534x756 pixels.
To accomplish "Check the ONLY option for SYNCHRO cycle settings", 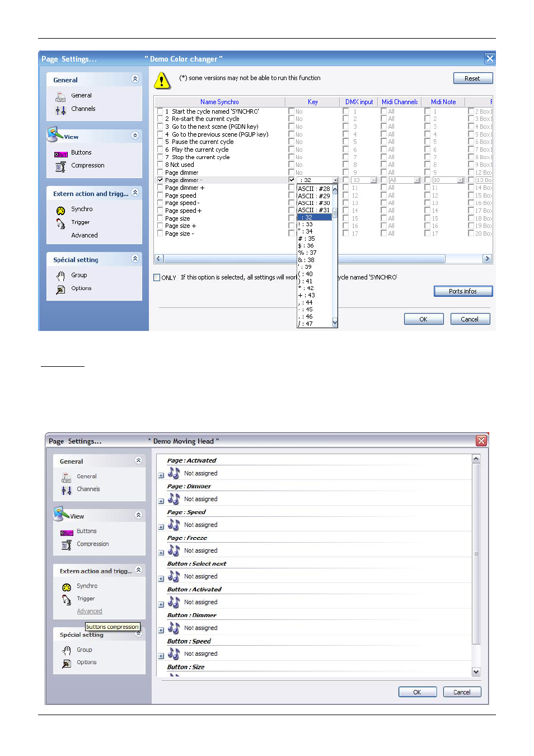I will (x=157, y=277).
